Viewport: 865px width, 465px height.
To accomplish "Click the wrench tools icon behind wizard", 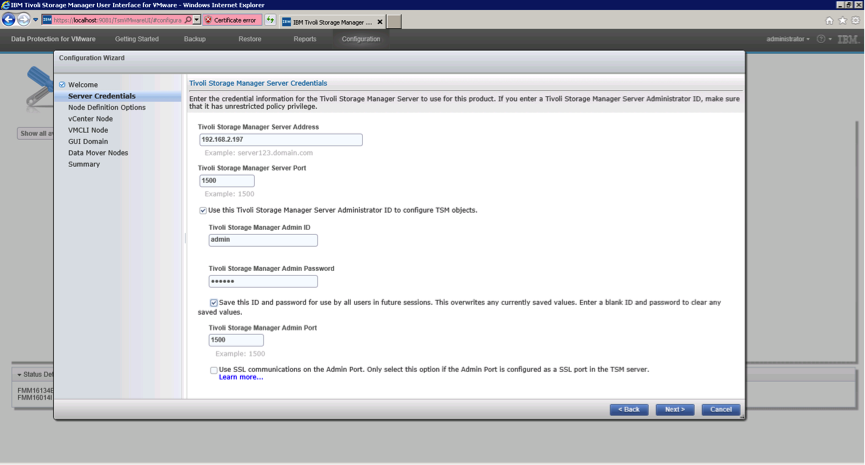I will click(x=39, y=87).
